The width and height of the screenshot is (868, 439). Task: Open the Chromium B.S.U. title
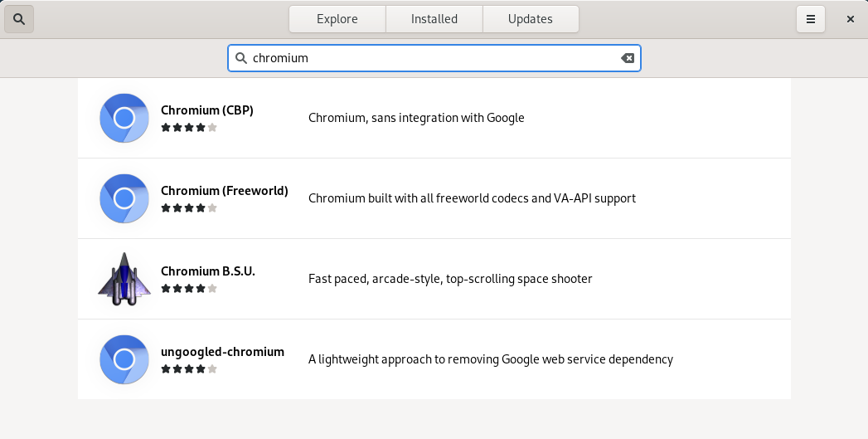tap(208, 271)
